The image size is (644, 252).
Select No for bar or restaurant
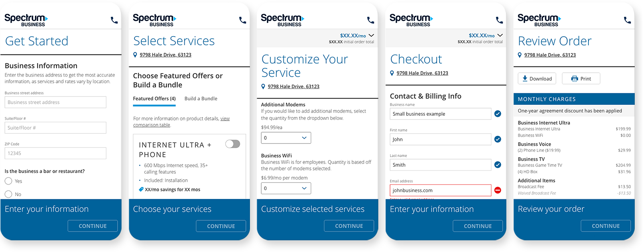(8, 194)
